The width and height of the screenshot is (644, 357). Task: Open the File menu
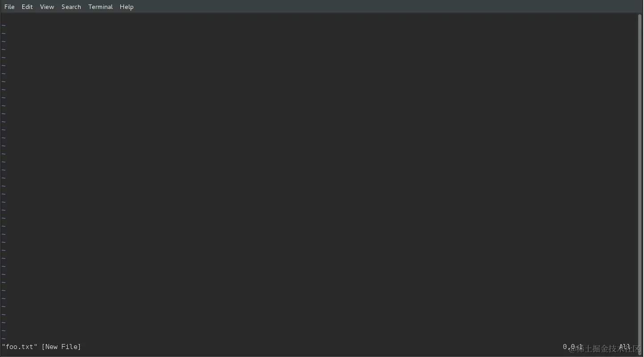click(9, 7)
